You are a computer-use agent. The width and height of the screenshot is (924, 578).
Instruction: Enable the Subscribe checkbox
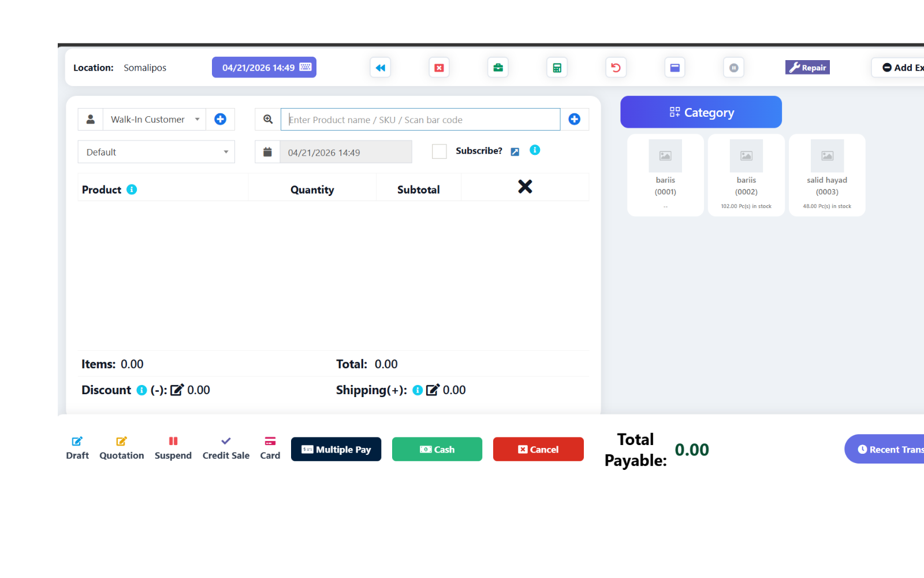pyautogui.click(x=439, y=151)
